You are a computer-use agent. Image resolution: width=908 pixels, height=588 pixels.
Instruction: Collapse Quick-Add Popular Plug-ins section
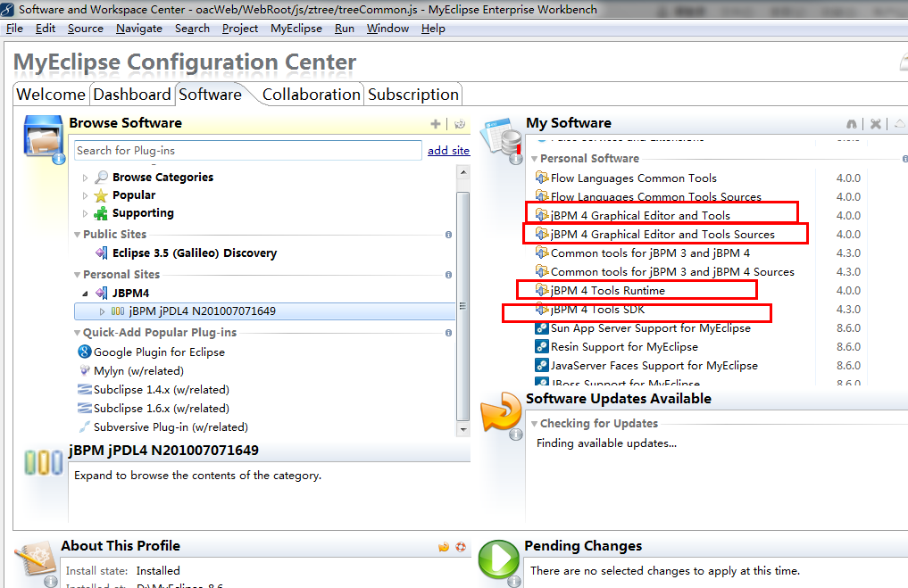pyautogui.click(x=77, y=334)
